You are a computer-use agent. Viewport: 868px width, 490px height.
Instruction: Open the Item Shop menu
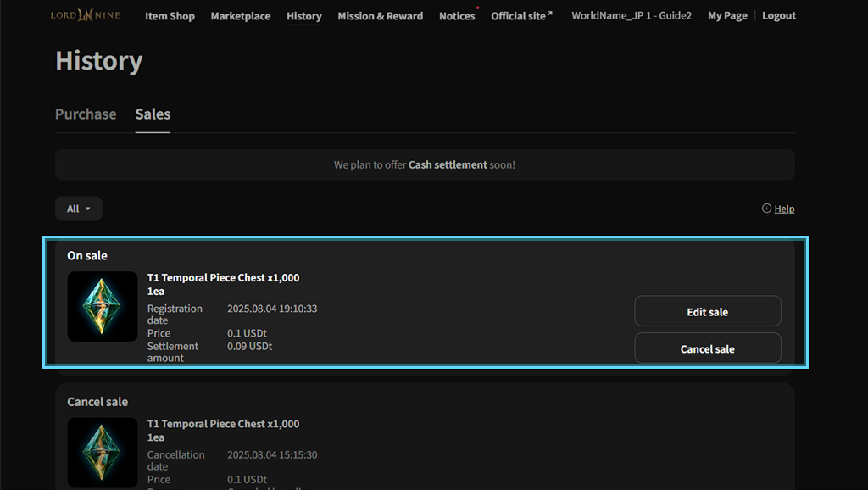170,16
